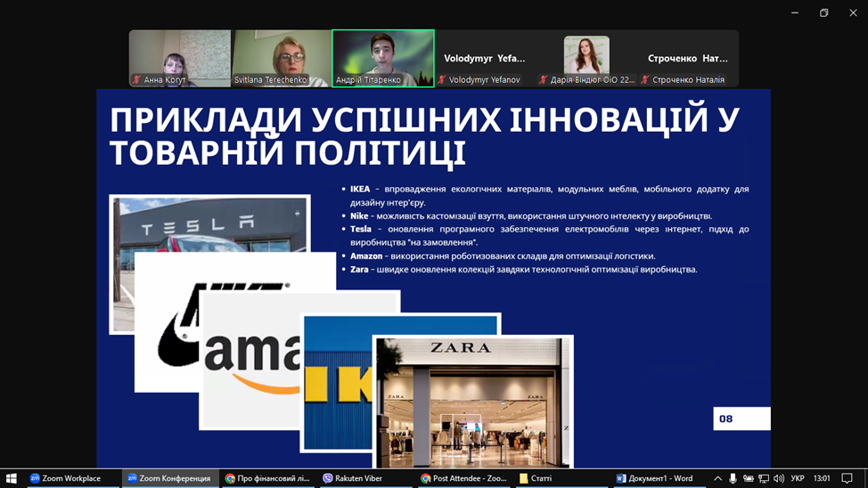Open Zoom Workplace from the taskbar
Screen dimensions: 868x488
64,478
